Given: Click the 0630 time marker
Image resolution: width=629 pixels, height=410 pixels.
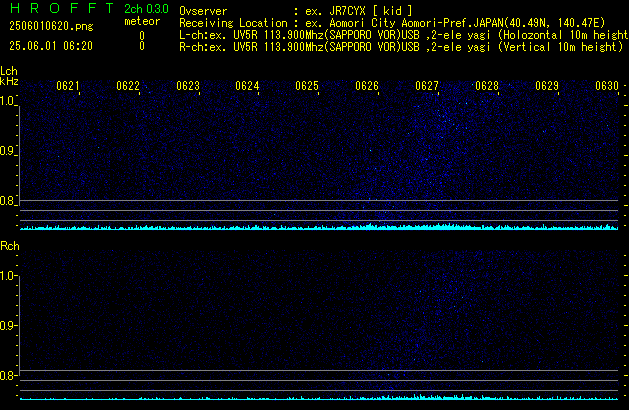Looking at the screenshot, I should [x=607, y=86].
